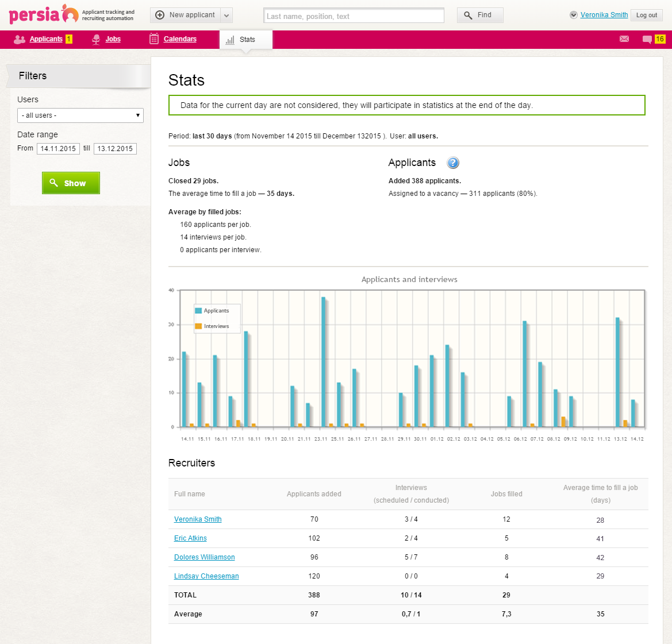672x644 pixels.
Task: Click the till date field 13.12.2015
Action: [x=115, y=149]
